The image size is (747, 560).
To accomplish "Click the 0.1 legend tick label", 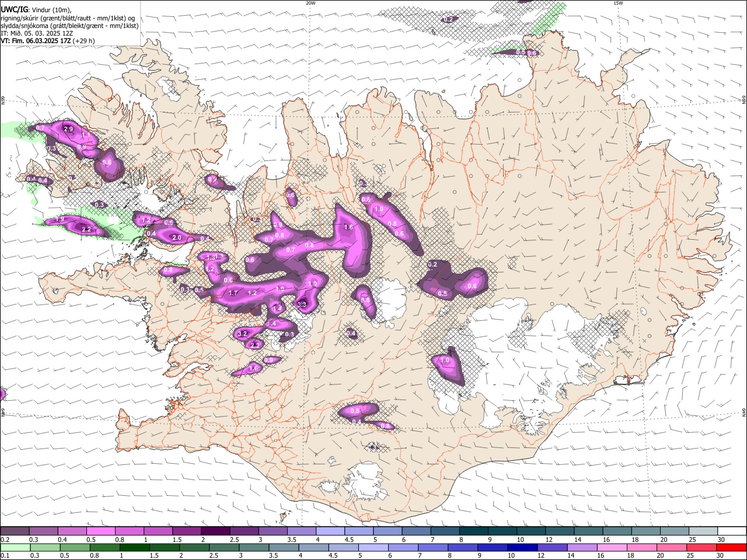I will pos(4,555).
